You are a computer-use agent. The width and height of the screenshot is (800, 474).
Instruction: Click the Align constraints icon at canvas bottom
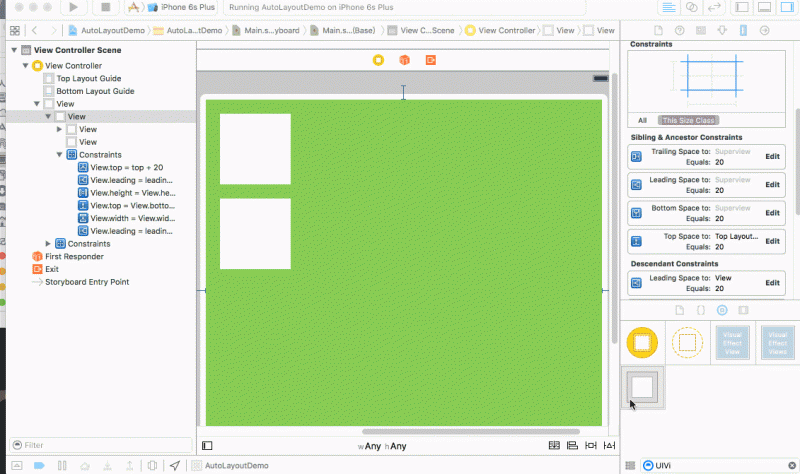[x=572, y=446]
